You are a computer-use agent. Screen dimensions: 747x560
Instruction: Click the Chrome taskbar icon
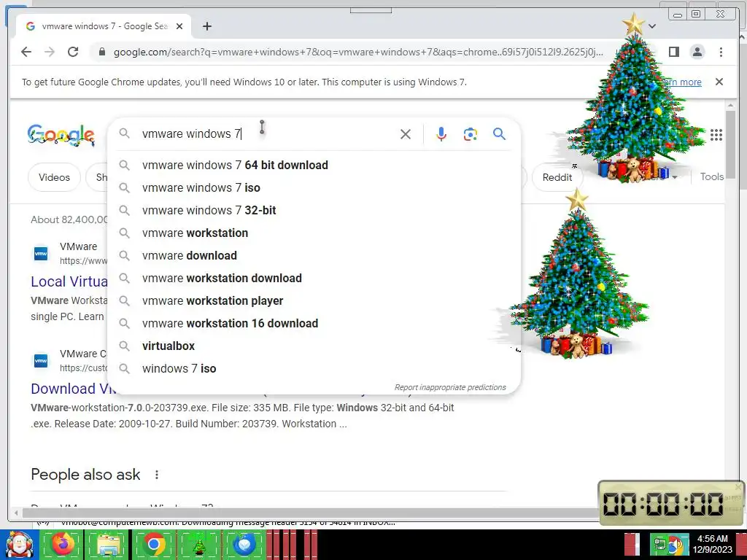coord(154,545)
